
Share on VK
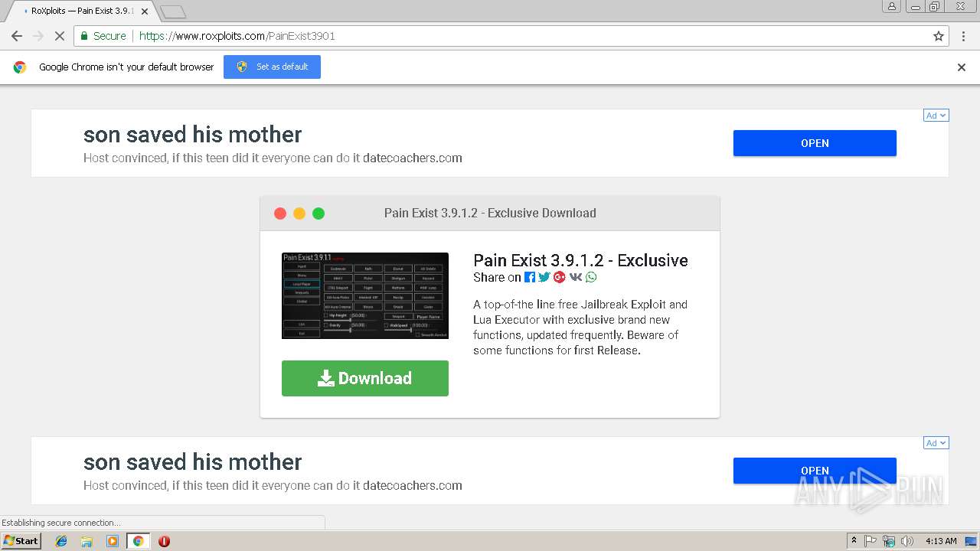(576, 278)
